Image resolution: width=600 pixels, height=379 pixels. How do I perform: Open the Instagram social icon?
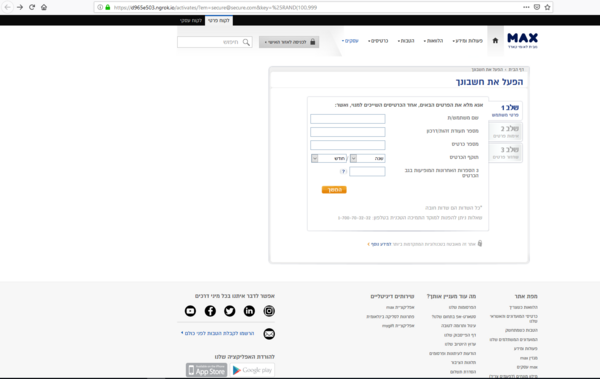pos(269,311)
